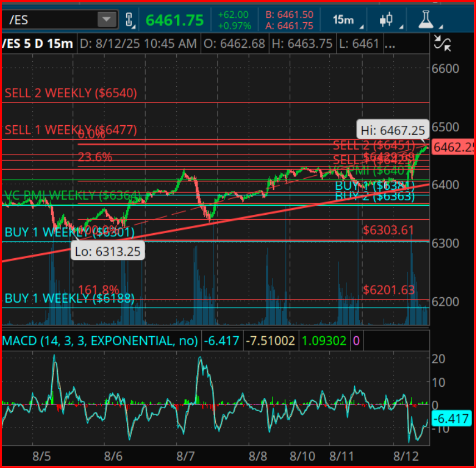
Task: Toggle the chart collapse arrows icon
Action: pyautogui.click(x=442, y=43)
